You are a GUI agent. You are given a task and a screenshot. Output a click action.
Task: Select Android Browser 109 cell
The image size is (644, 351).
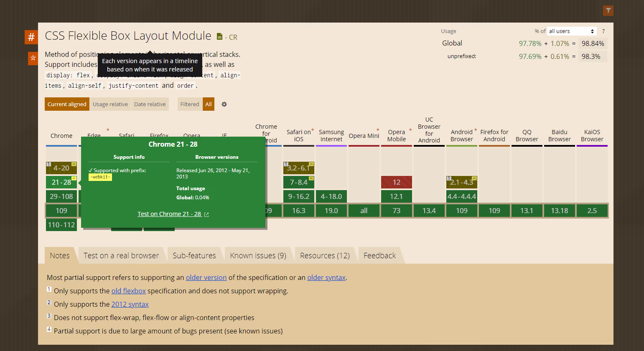[x=462, y=211]
